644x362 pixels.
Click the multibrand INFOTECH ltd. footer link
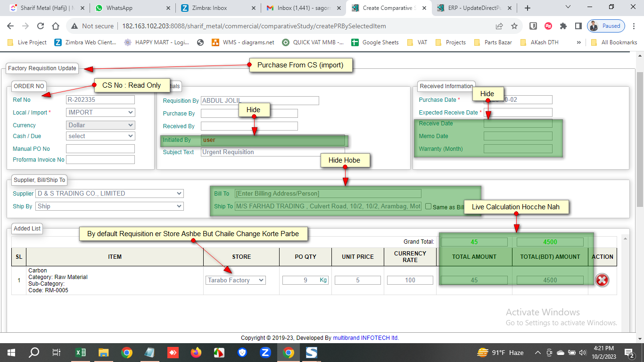(366, 338)
